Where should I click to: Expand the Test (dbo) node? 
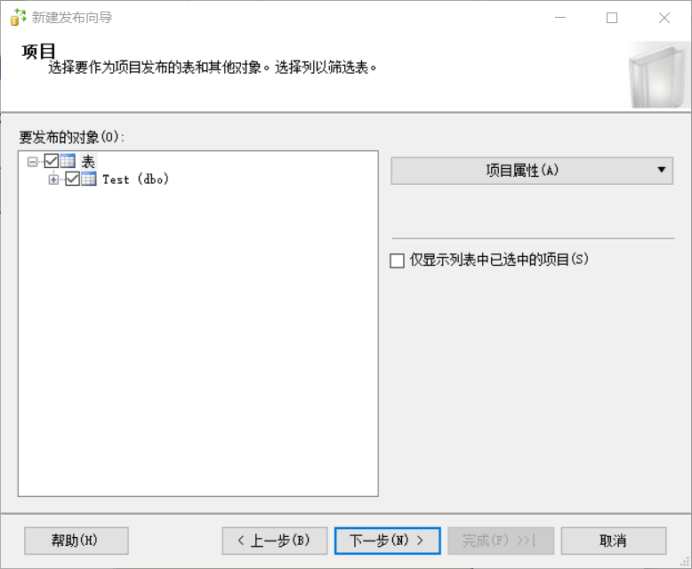pos(54,180)
